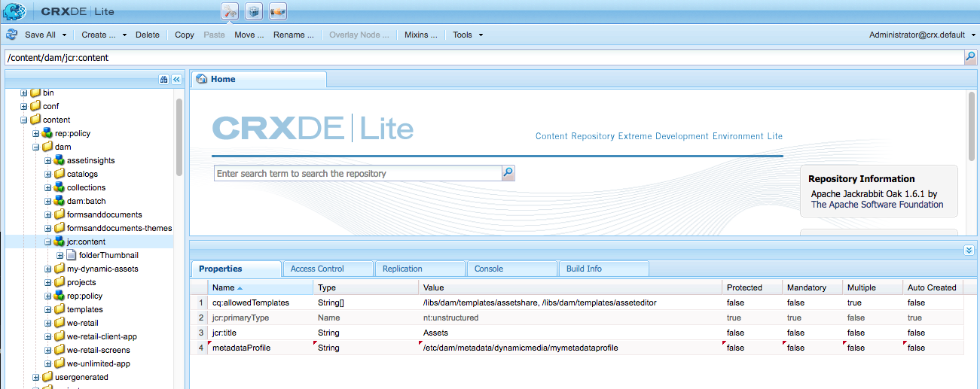The height and width of the screenshot is (389, 980).
Task: Collapse the jcr:content node
Action: click(48, 242)
